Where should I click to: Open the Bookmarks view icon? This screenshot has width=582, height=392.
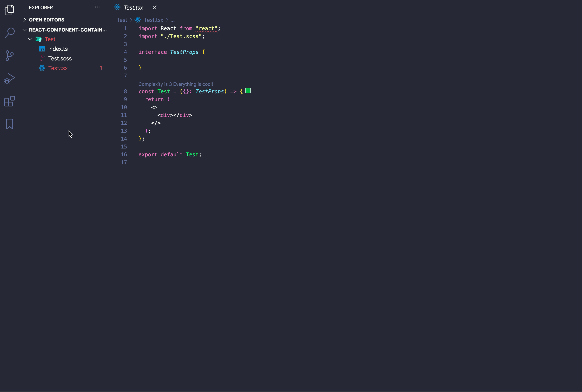(x=9, y=124)
